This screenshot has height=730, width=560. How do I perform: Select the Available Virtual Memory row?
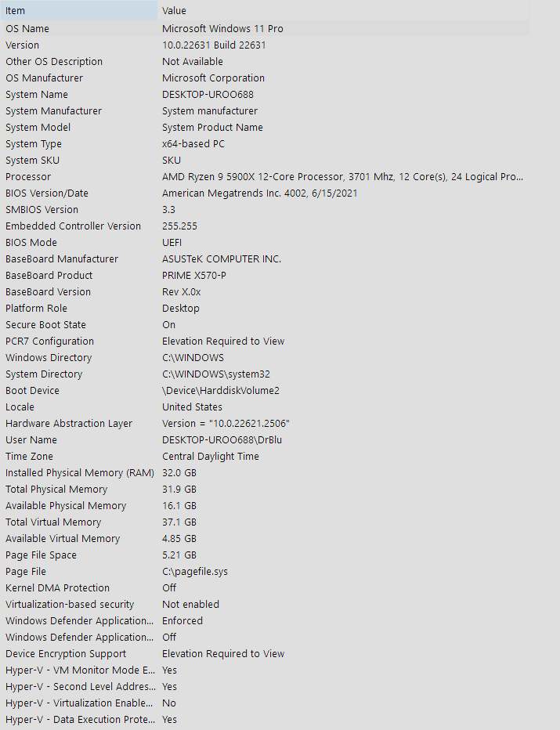coord(265,539)
